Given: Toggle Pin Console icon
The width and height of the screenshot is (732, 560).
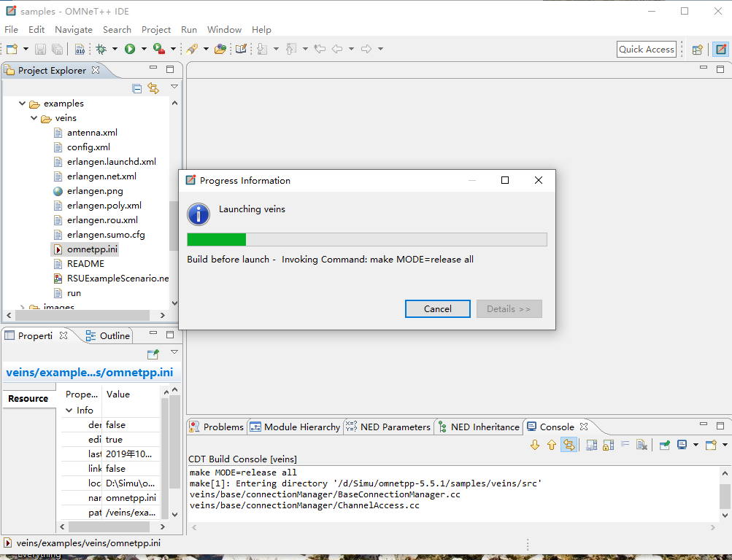Looking at the screenshot, I should point(665,446).
